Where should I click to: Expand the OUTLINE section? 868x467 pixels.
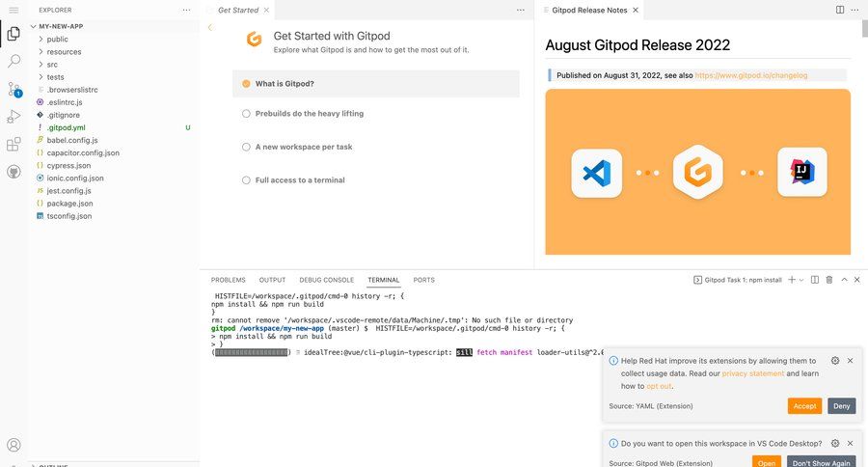click(114, 465)
